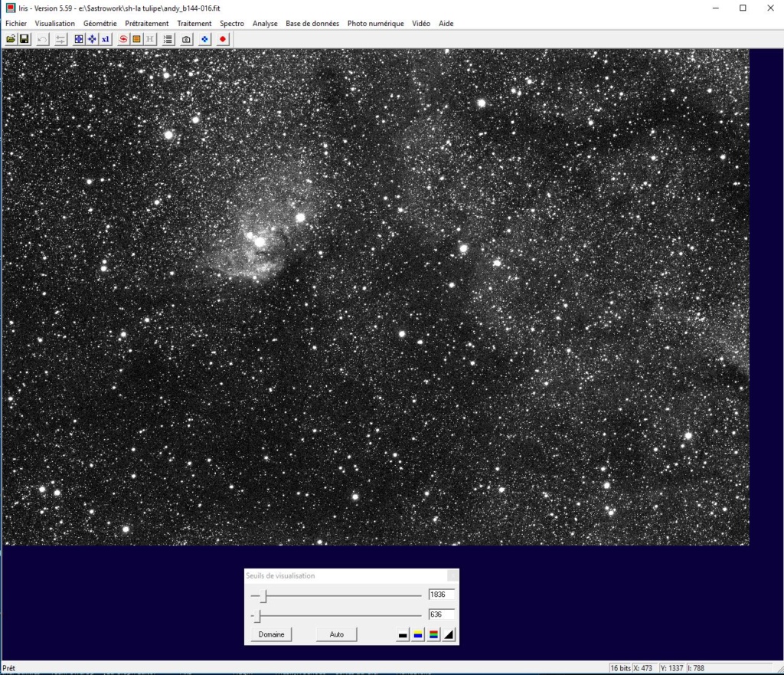Image resolution: width=784 pixels, height=675 pixels.
Task: Open the Traitement menu
Action: (194, 24)
